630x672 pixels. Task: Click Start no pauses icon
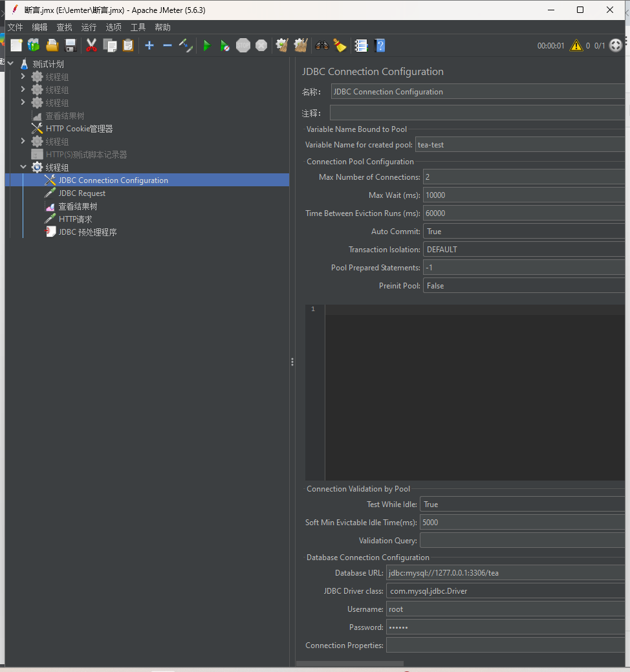(224, 45)
